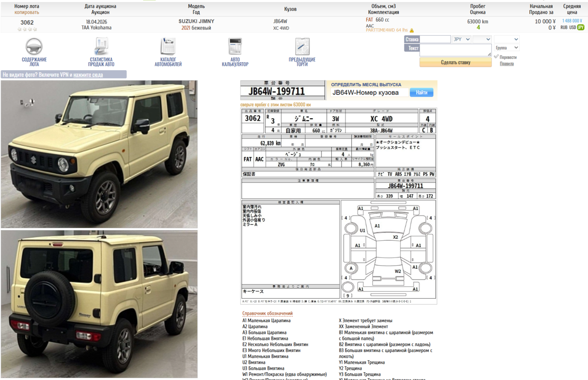Open the Группа dropdown
588x380 pixels.
(507, 48)
